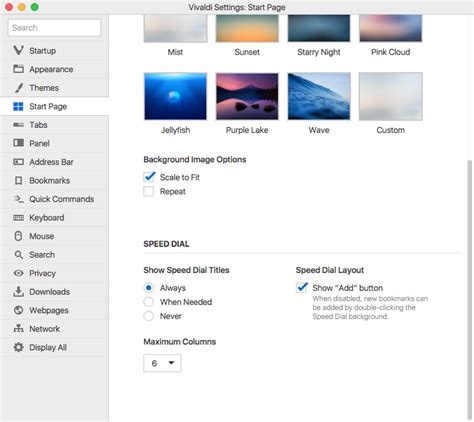Click the Search magnifier icon in sidebar
474x422 pixels.
19,255
